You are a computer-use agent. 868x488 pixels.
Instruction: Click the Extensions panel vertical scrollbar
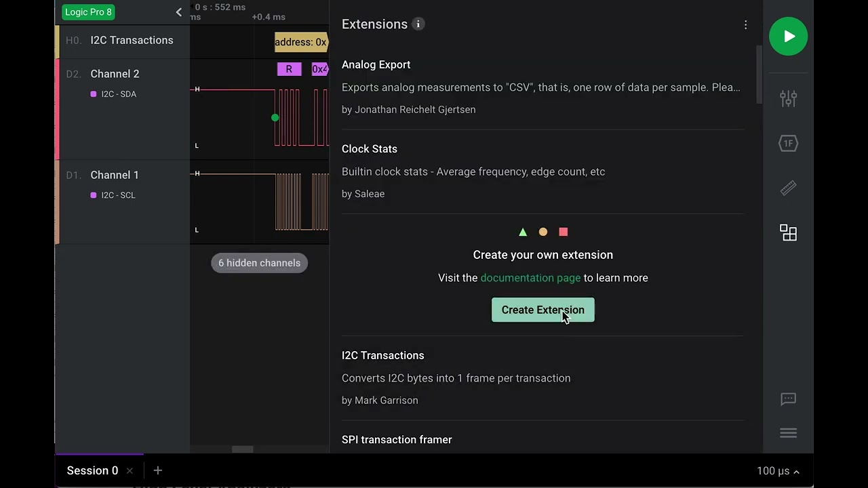point(759,75)
